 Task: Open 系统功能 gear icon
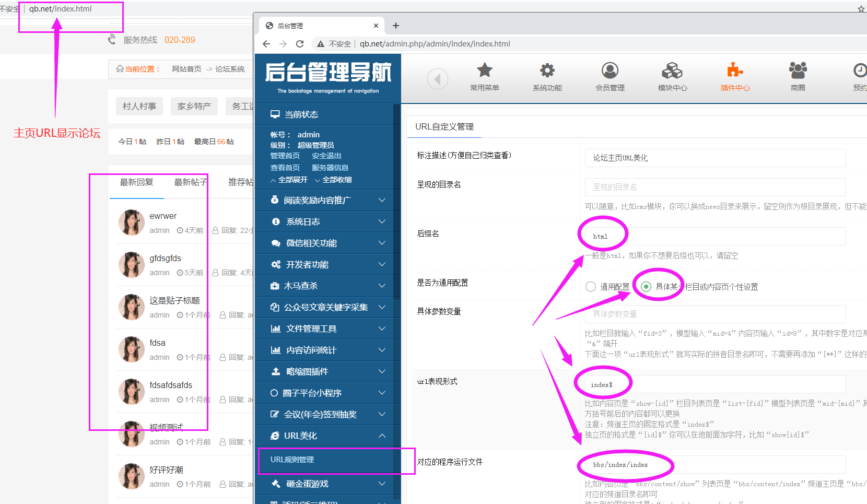pyautogui.click(x=547, y=71)
